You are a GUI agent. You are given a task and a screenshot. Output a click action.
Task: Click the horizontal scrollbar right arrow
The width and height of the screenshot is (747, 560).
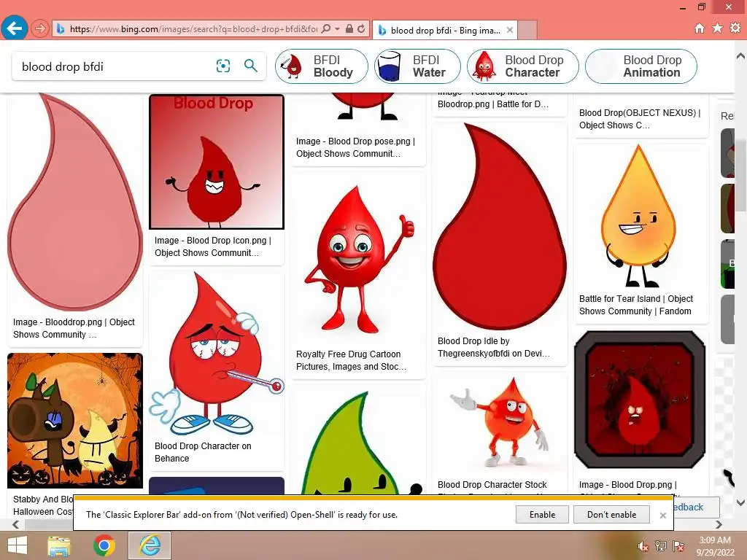719,524
